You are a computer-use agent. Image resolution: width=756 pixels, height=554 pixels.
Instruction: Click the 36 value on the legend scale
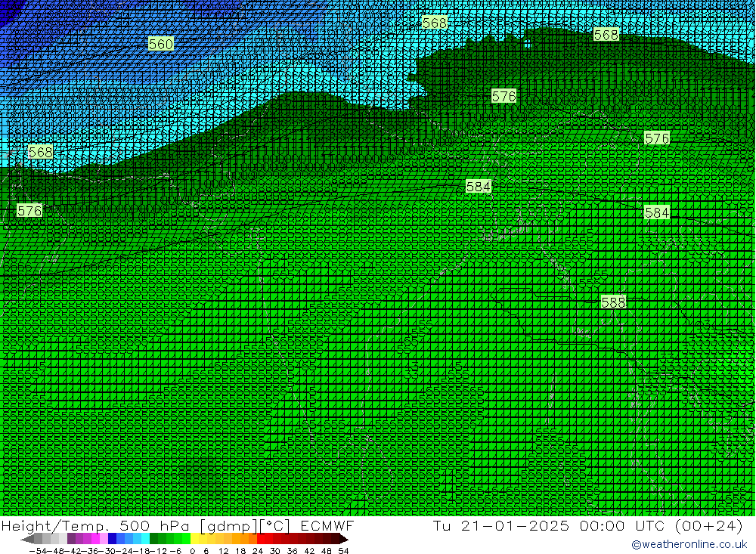(292, 551)
